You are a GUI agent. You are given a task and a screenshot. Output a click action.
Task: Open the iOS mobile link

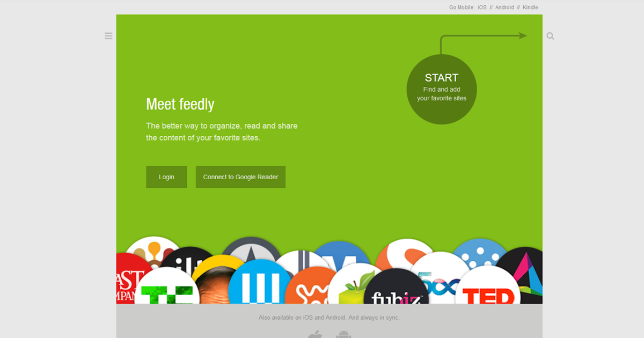(x=481, y=8)
